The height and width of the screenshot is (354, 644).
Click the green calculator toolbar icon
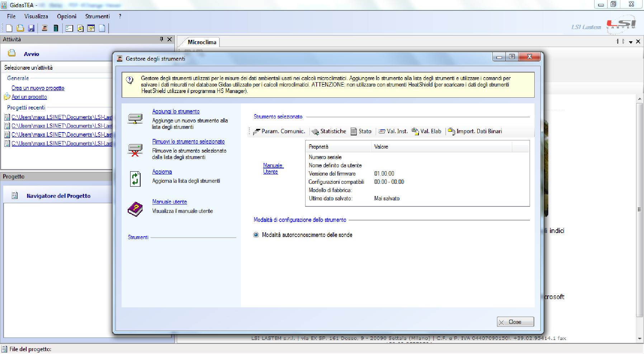(x=56, y=28)
